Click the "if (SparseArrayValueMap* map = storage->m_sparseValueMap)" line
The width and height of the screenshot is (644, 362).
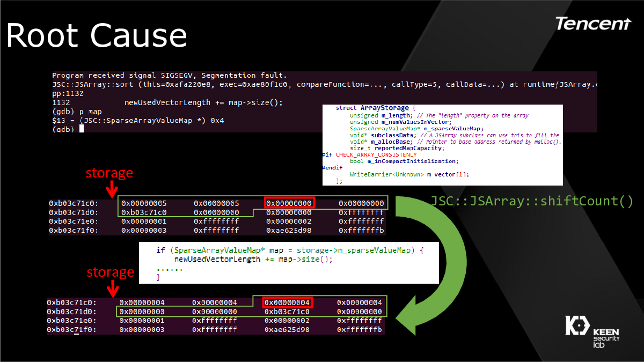tap(290, 250)
